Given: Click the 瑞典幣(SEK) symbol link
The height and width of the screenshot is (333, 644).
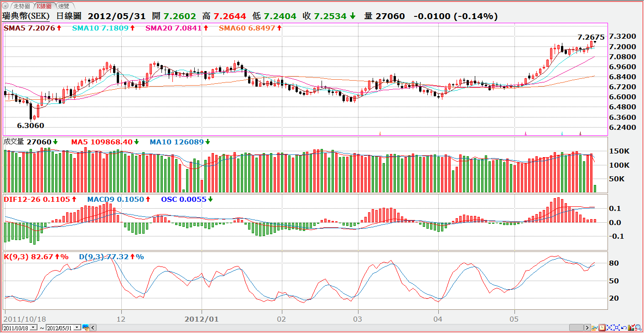Looking at the screenshot, I should tap(26, 16).
